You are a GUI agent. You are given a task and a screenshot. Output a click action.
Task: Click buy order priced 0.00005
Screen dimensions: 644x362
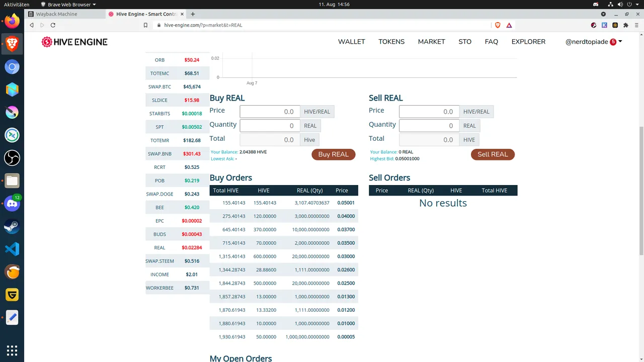point(284,336)
